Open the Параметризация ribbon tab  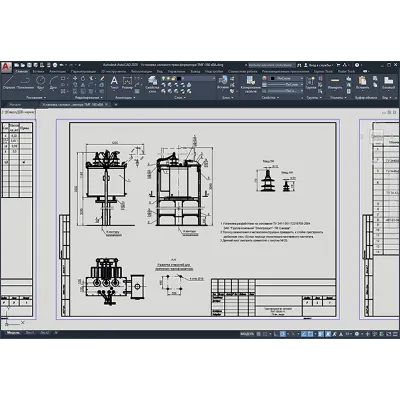coord(83,71)
